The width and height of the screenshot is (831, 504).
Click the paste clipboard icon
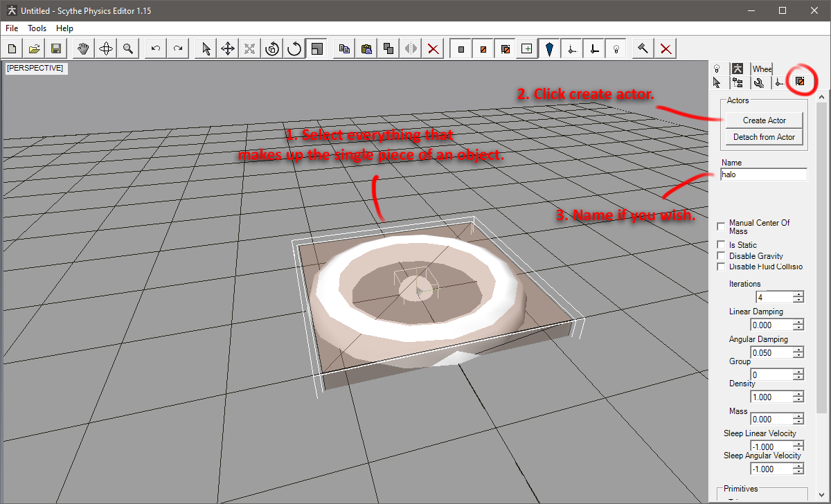[366, 48]
